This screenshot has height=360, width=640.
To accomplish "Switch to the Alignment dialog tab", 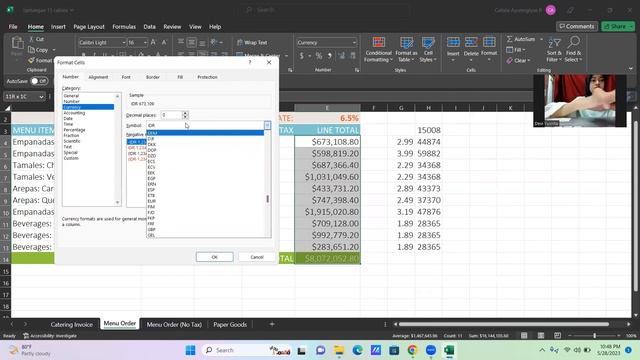I will click(98, 77).
